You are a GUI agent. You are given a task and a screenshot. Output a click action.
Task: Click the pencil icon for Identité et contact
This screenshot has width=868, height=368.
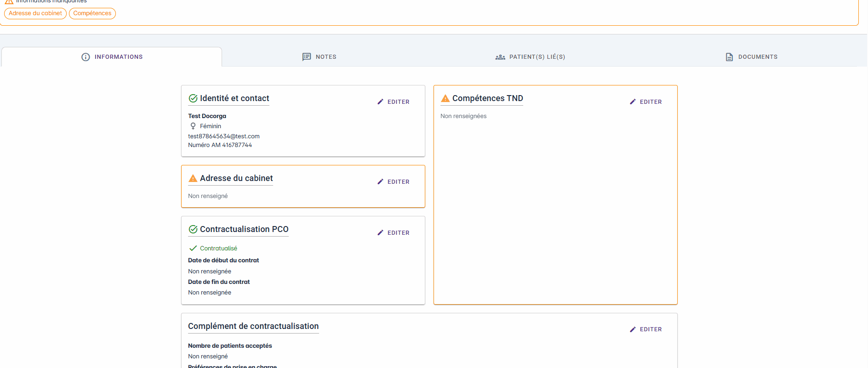tap(380, 102)
